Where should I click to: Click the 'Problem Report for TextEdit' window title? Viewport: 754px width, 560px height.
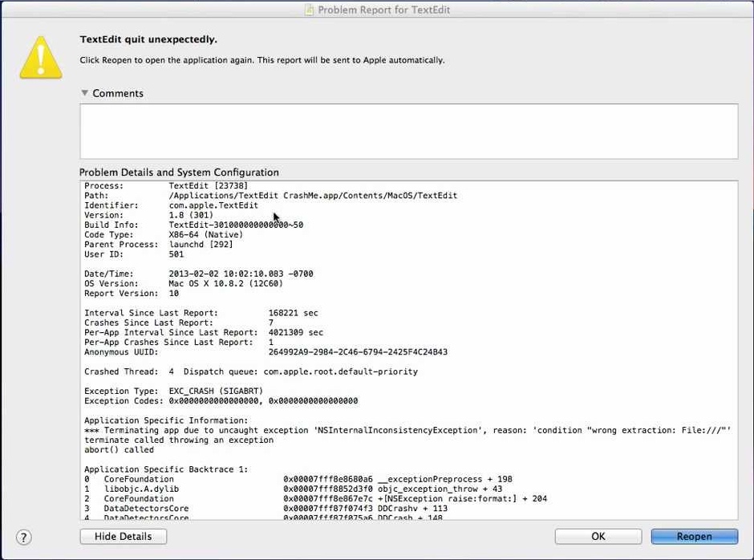383,10
